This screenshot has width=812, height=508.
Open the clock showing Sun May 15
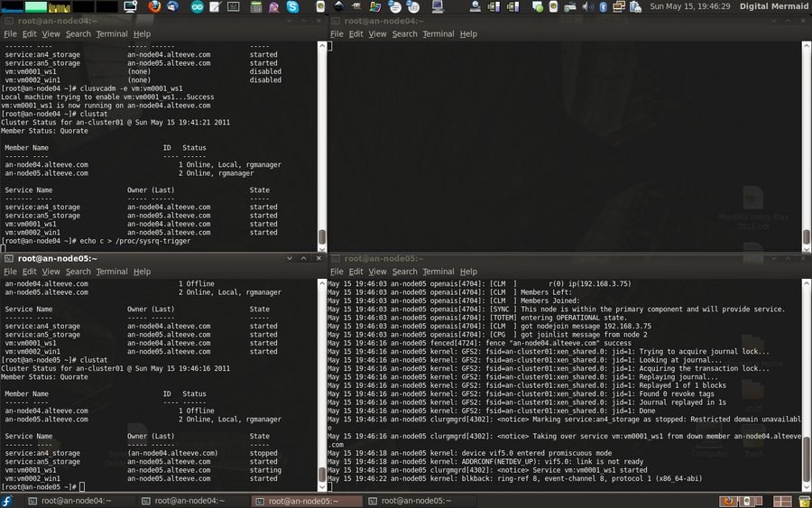[x=690, y=6]
